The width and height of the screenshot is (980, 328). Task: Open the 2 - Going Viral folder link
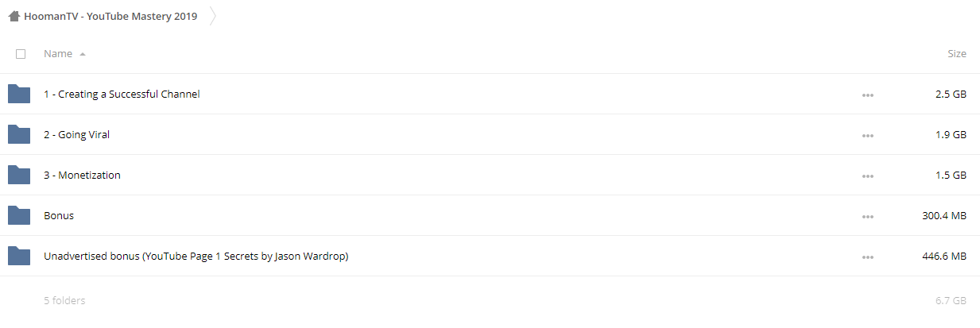point(77,134)
